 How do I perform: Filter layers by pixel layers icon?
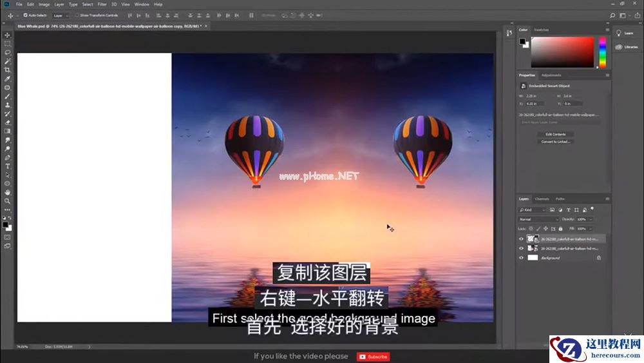[x=553, y=210]
